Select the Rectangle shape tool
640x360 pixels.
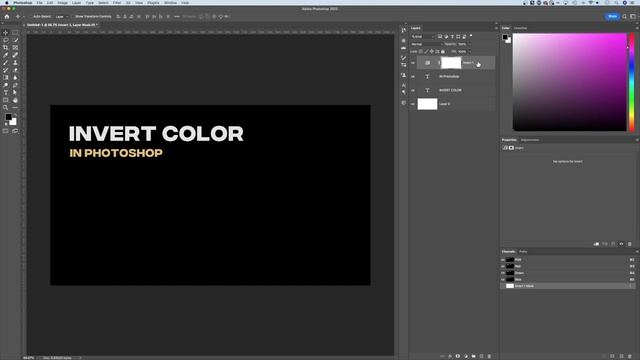click(x=6, y=100)
